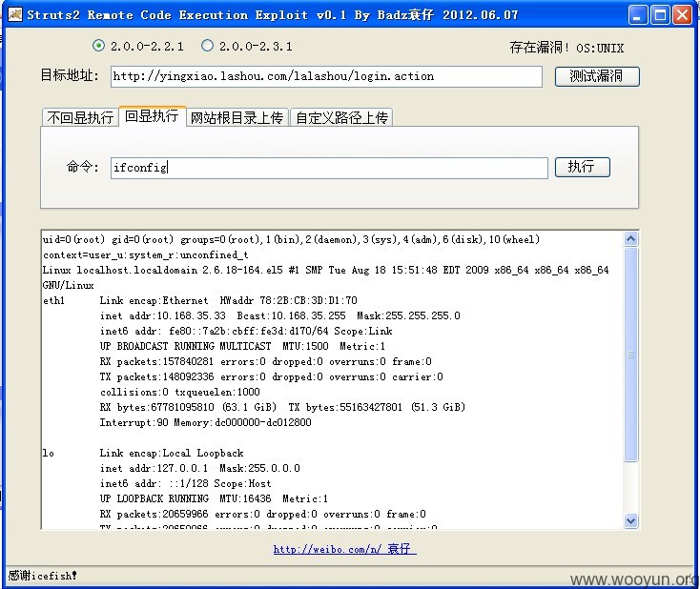Open the 自定义路径上传 tab
Image resolution: width=700 pixels, height=589 pixels.
click(341, 117)
